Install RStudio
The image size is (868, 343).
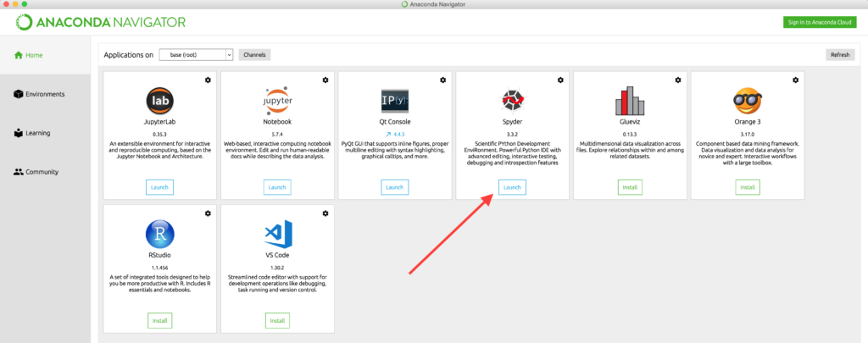[x=160, y=320]
